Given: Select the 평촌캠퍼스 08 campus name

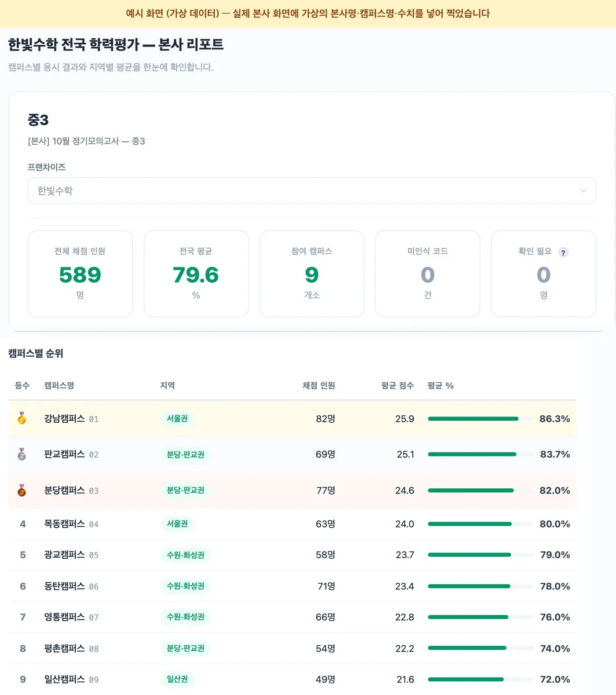Looking at the screenshot, I should click(71, 648).
